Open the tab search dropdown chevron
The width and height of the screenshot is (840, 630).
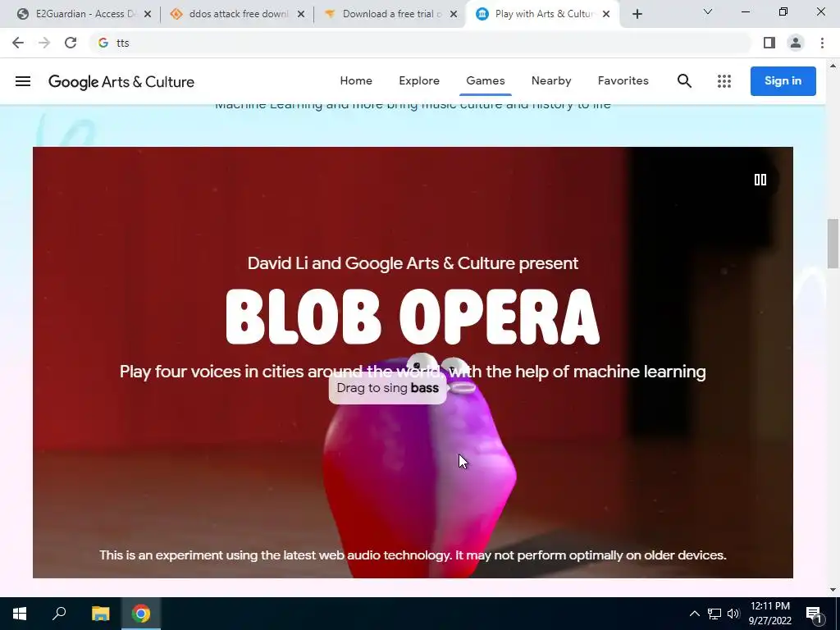[x=708, y=11]
